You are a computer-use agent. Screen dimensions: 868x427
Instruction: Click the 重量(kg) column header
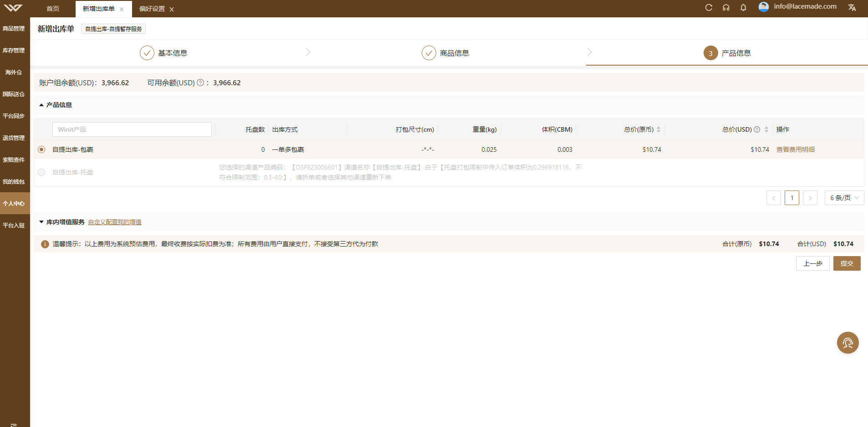pos(485,129)
